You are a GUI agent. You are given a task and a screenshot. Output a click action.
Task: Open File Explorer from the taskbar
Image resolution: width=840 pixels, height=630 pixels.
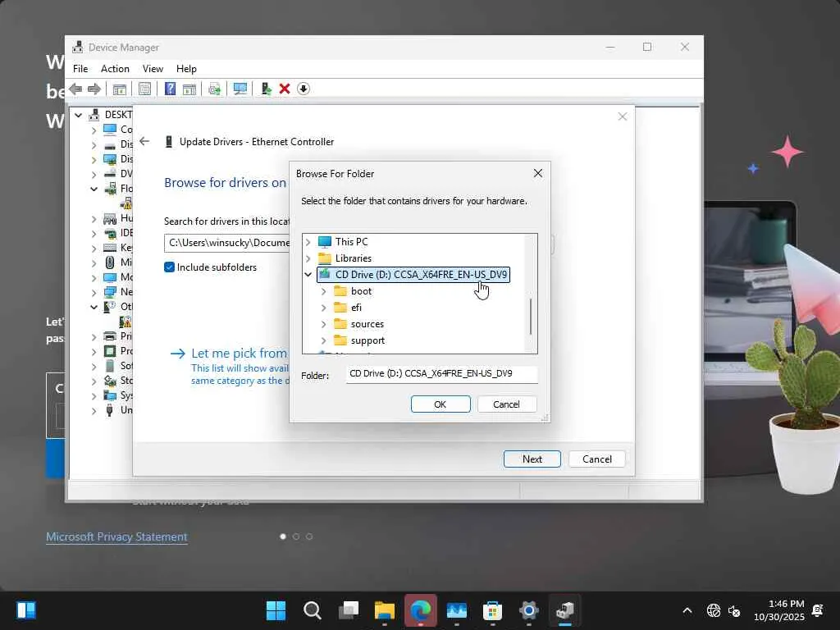click(385, 609)
